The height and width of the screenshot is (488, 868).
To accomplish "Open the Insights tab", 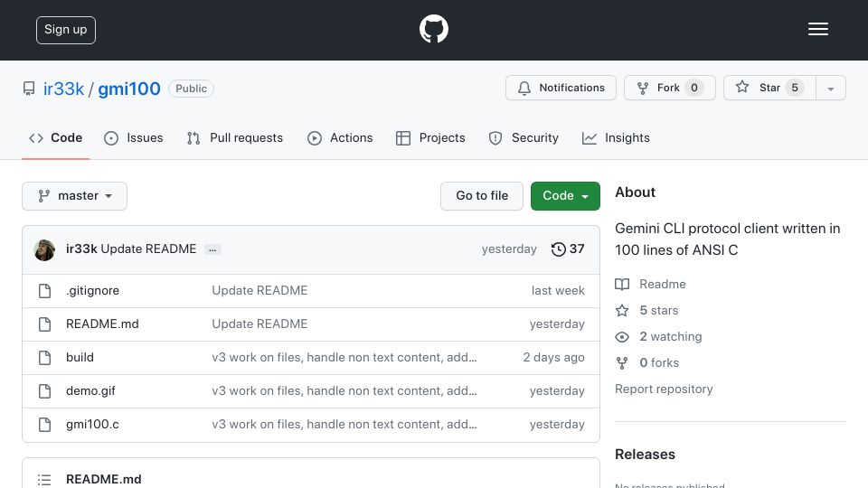I will coord(616,137).
